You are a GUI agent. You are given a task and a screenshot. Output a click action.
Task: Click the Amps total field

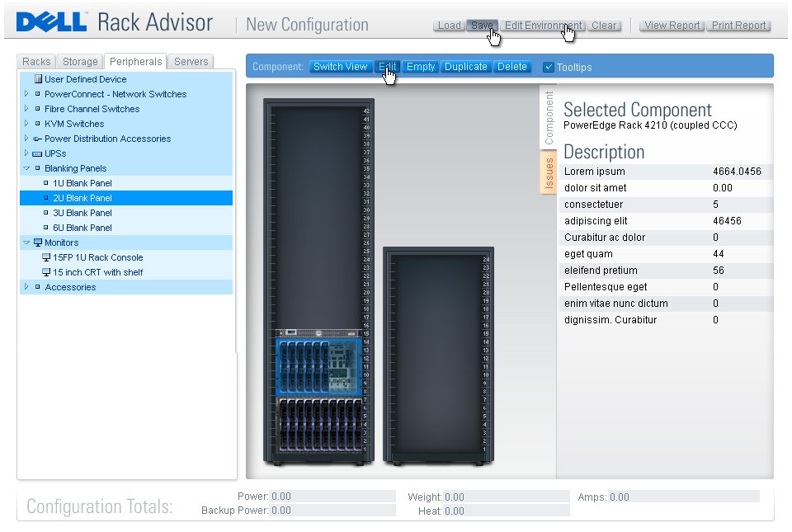pyautogui.click(x=684, y=497)
